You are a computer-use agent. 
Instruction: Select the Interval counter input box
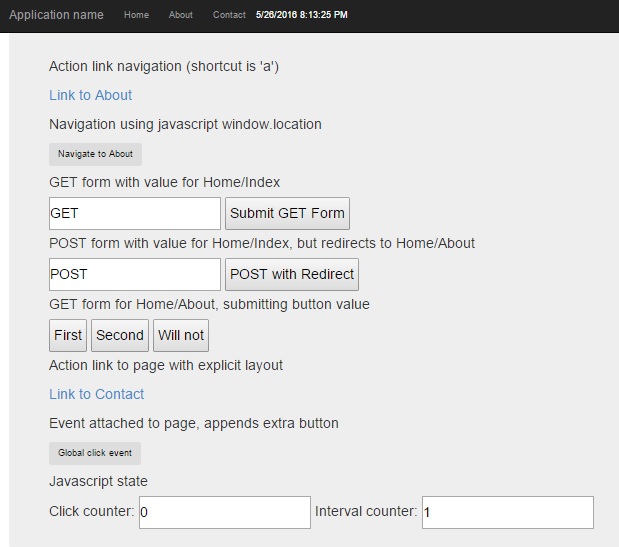pos(508,512)
